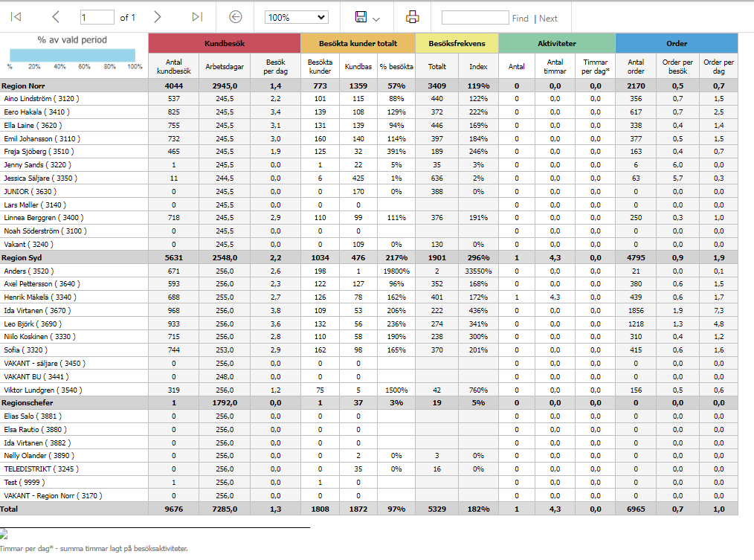Click the current page number field

pos(97,17)
